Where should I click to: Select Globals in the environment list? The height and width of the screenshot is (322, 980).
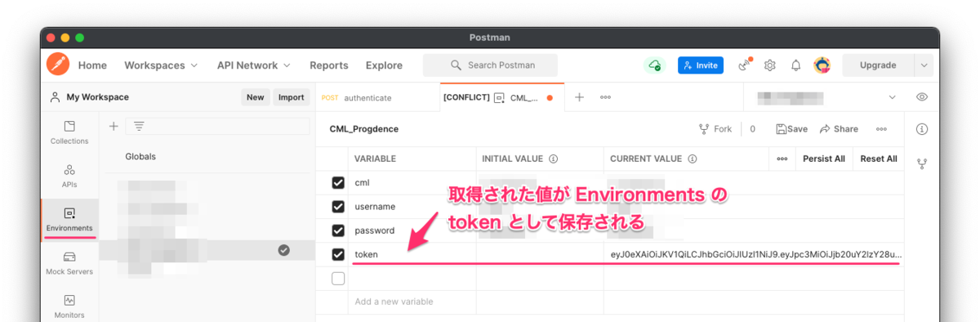tap(140, 156)
